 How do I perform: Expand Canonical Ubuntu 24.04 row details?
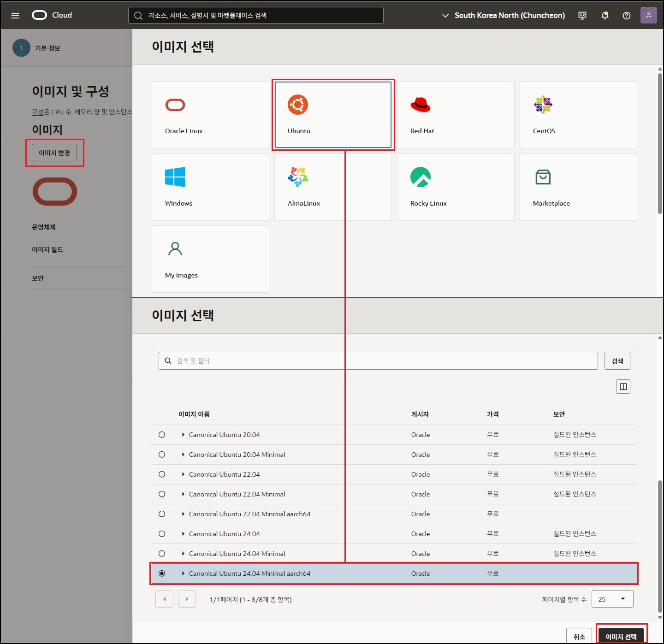coord(183,534)
